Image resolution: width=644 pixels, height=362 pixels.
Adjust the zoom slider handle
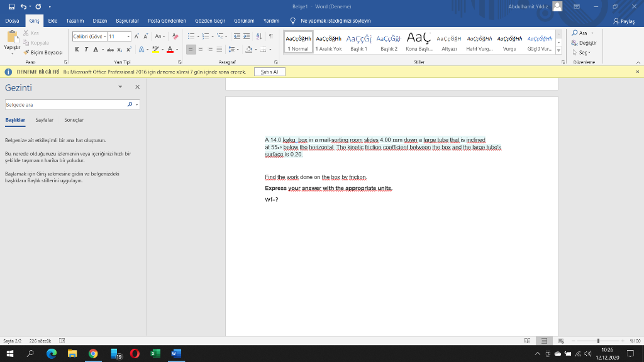tap(598, 341)
